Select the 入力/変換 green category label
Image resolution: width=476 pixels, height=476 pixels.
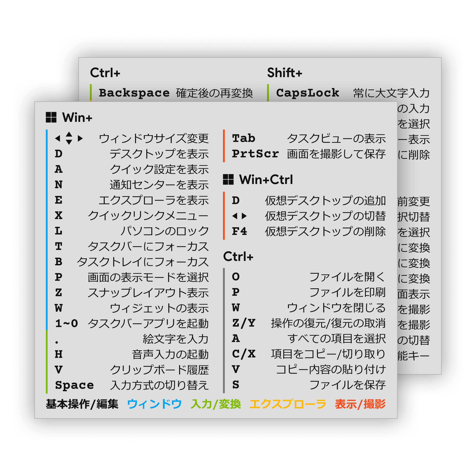216,404
